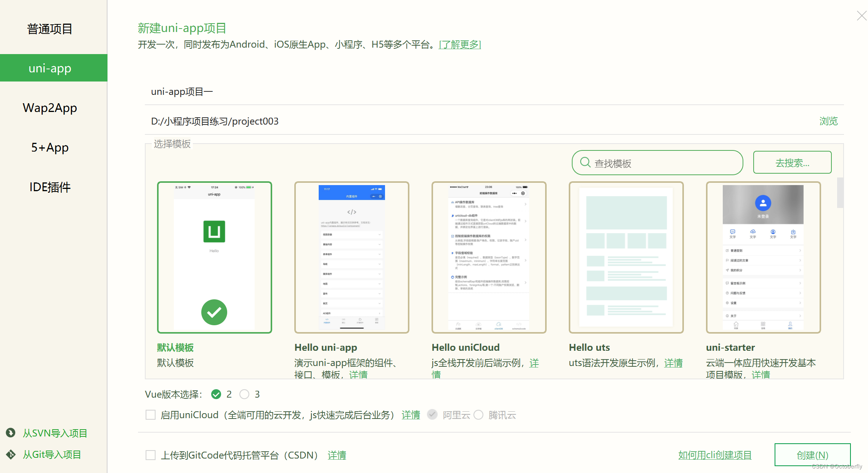Open the 5+App project tab
The height and width of the screenshot is (473, 868).
50,147
